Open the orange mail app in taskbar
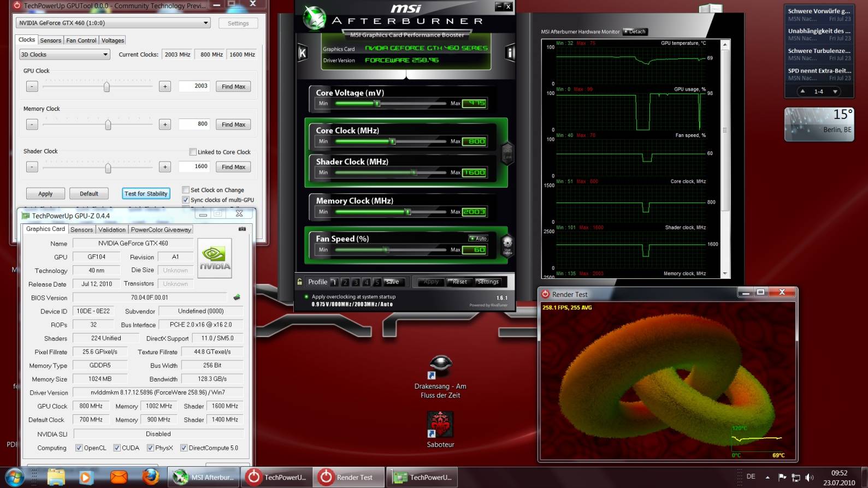This screenshot has width=868, height=488. pyautogui.click(x=119, y=478)
